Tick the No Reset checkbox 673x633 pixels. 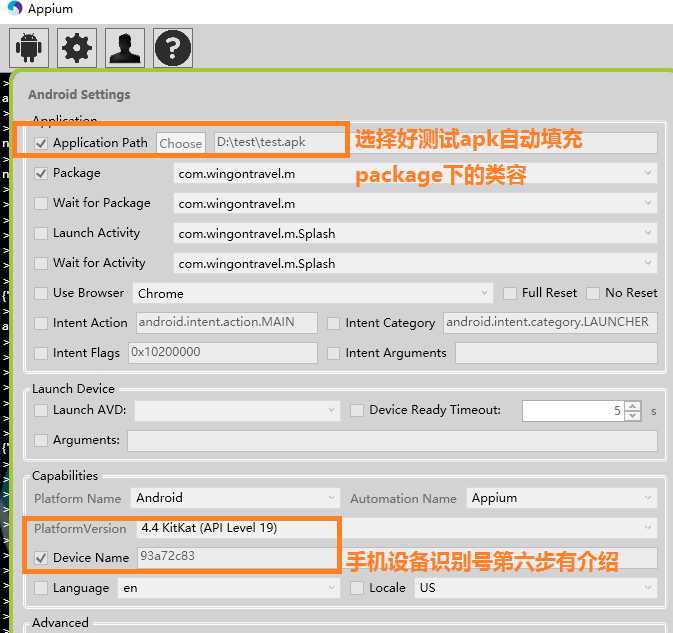(593, 293)
